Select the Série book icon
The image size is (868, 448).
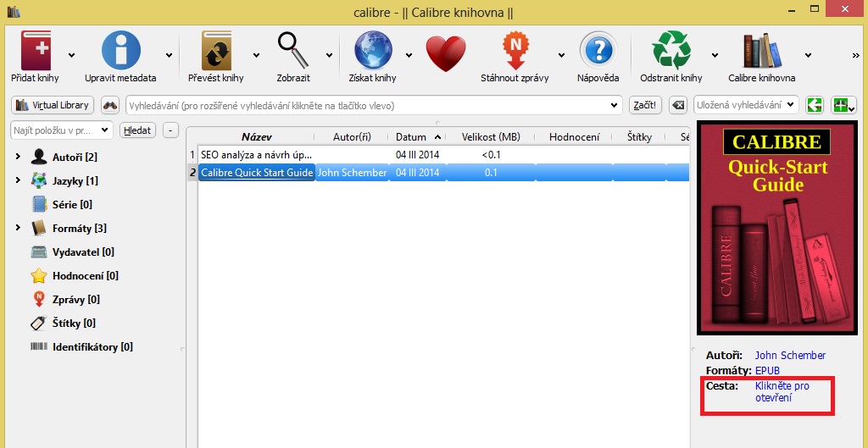coord(39,205)
